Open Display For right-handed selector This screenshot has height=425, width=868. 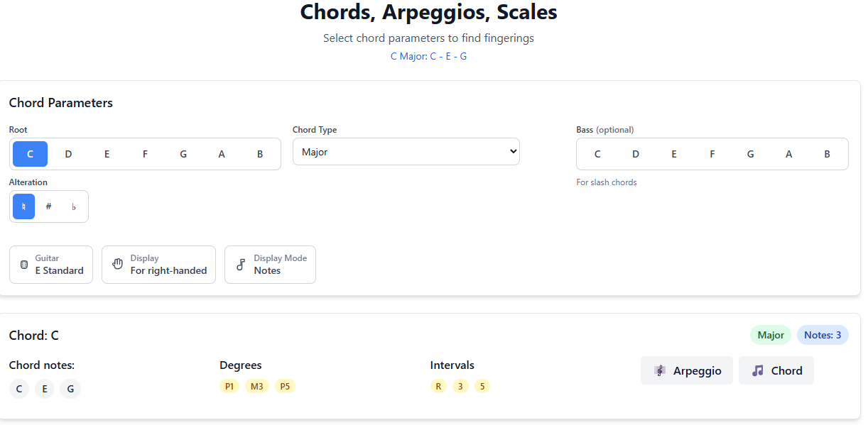(158, 265)
